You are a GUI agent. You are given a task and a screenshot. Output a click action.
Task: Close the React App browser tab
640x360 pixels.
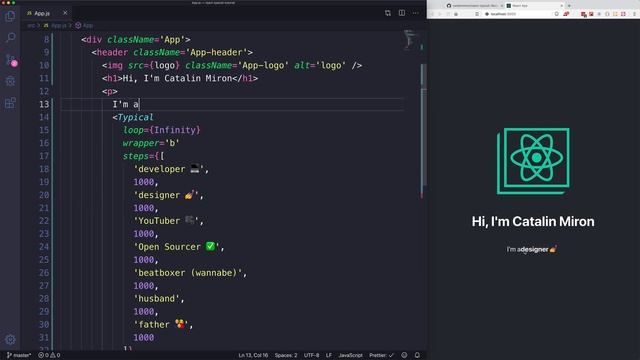coord(562,6)
